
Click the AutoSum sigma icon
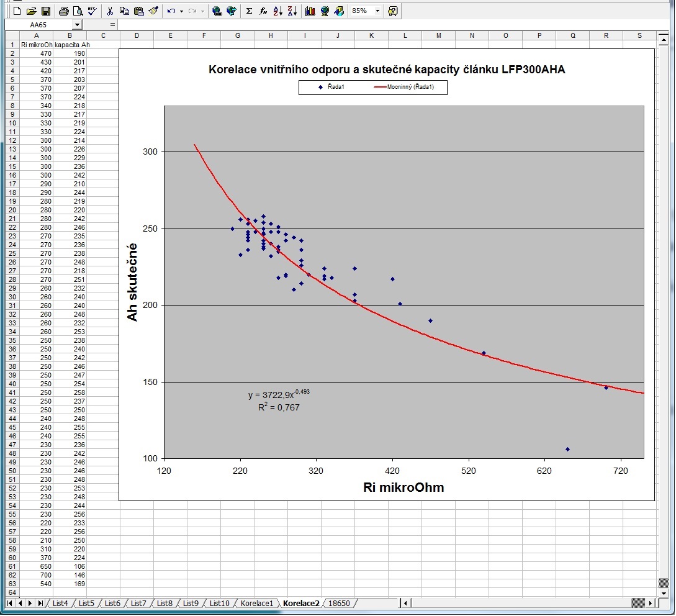[249, 11]
